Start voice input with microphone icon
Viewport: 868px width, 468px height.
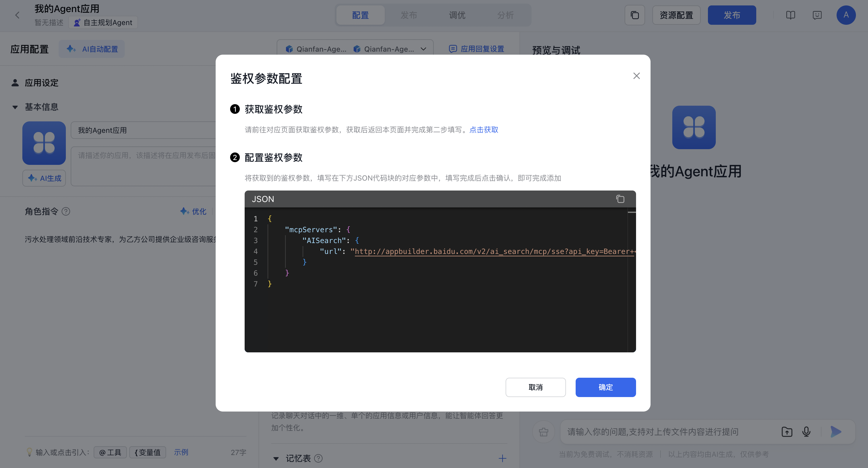coord(806,431)
